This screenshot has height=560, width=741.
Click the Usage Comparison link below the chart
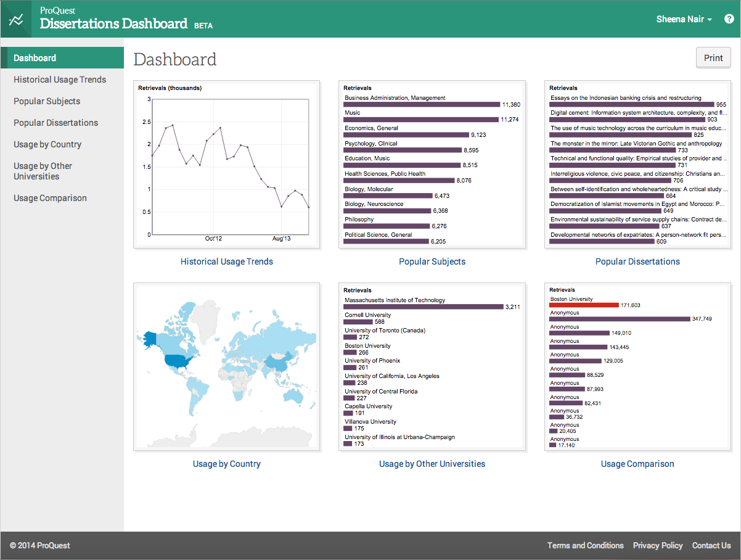click(x=637, y=464)
